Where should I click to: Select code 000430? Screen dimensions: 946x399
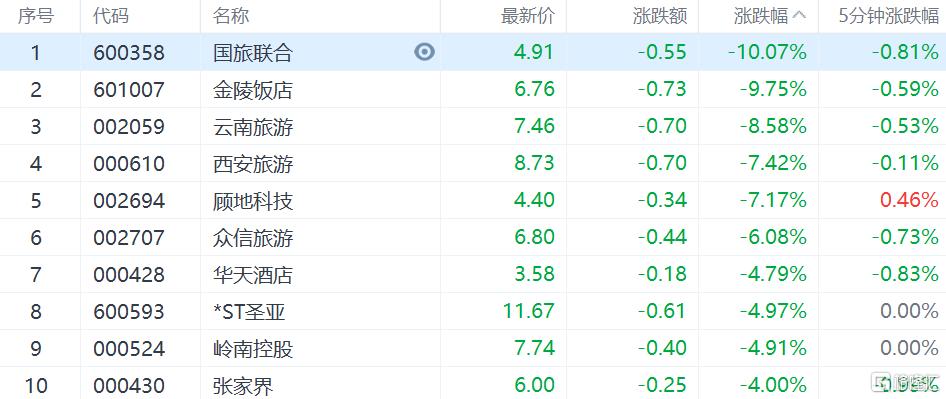[129, 385]
